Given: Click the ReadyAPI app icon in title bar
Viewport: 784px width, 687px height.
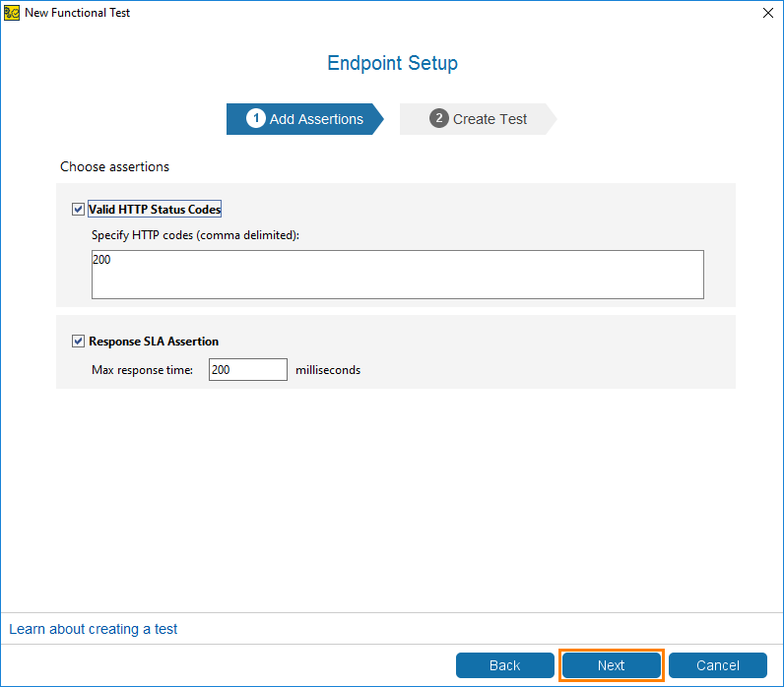Looking at the screenshot, I should pos(12,13).
